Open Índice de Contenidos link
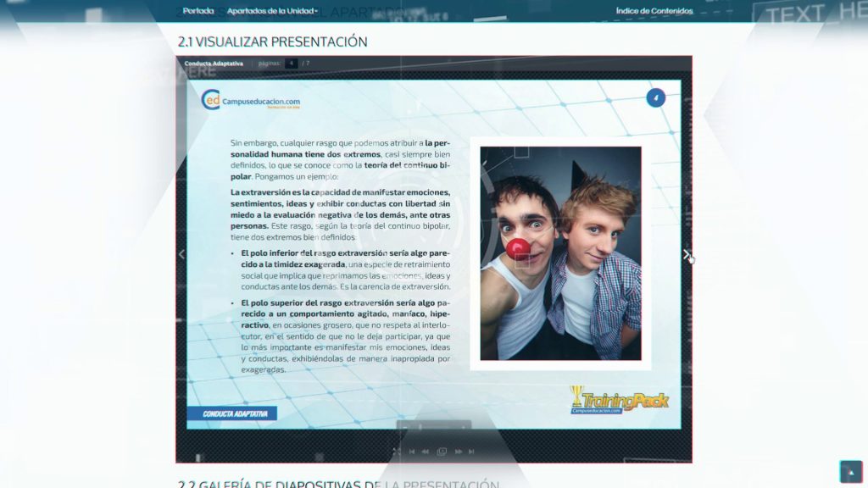This screenshot has width=868, height=488. [x=654, y=11]
